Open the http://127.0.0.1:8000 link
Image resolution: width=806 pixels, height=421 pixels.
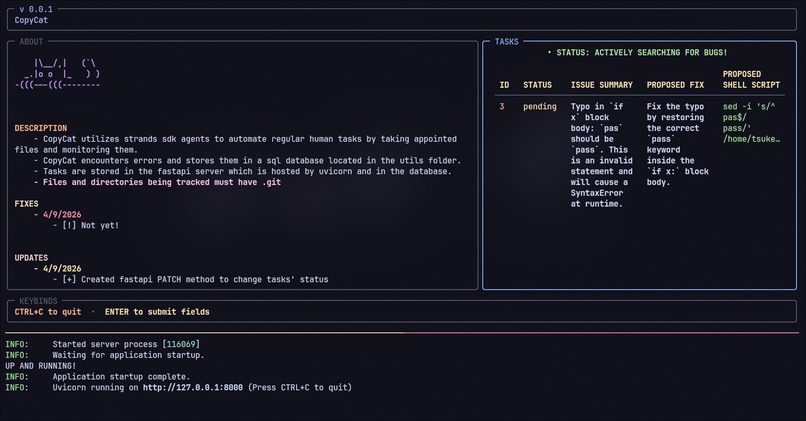tap(193, 387)
